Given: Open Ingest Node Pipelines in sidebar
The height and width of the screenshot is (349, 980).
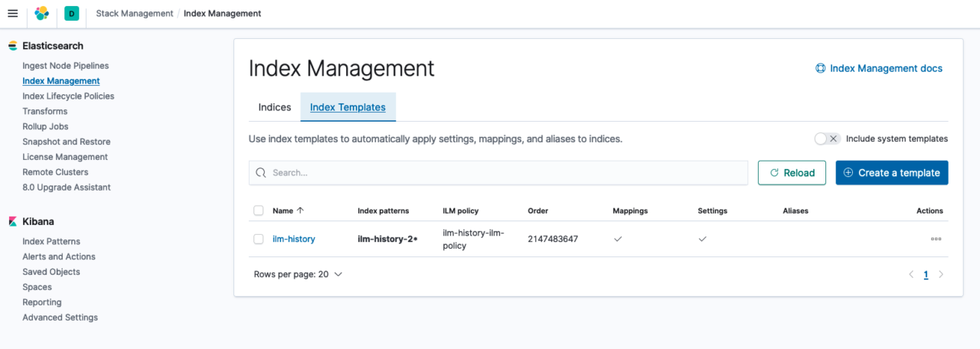Looking at the screenshot, I should (66, 66).
